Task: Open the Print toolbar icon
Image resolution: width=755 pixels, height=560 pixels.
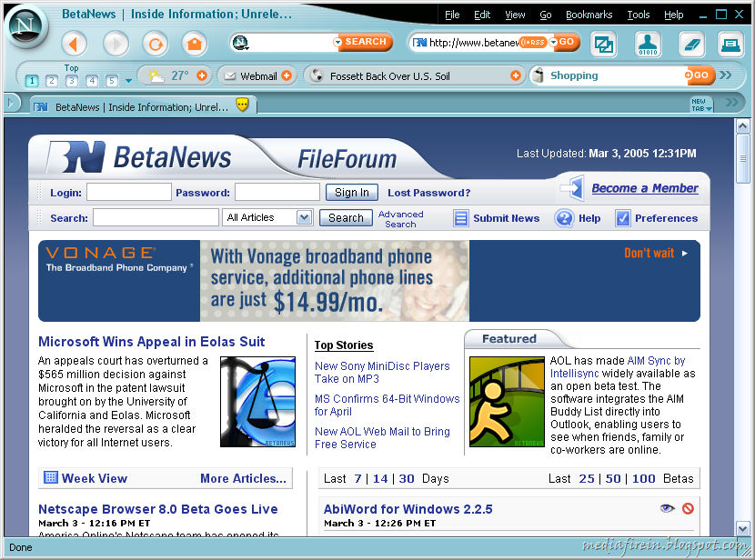Action: pyautogui.click(x=732, y=43)
